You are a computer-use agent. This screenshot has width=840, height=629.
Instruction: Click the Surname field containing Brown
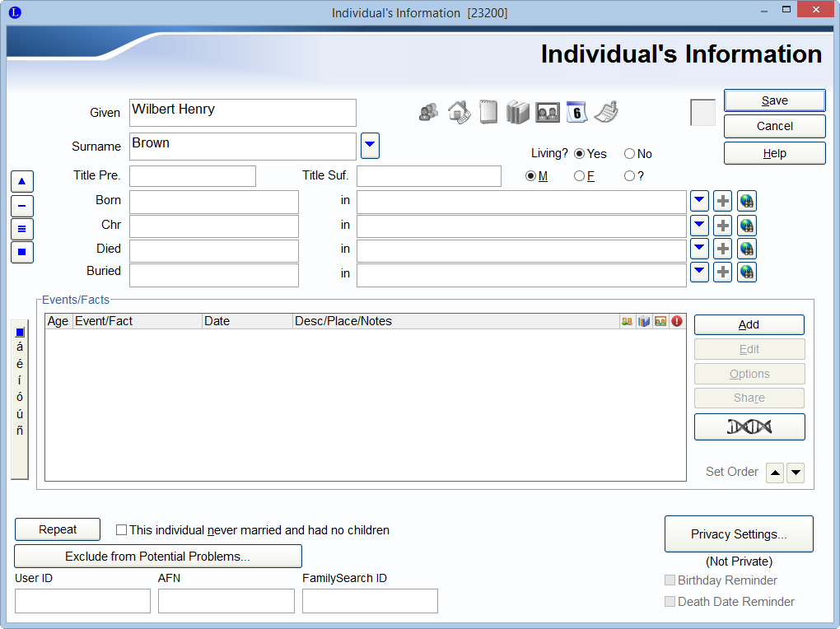[243, 147]
